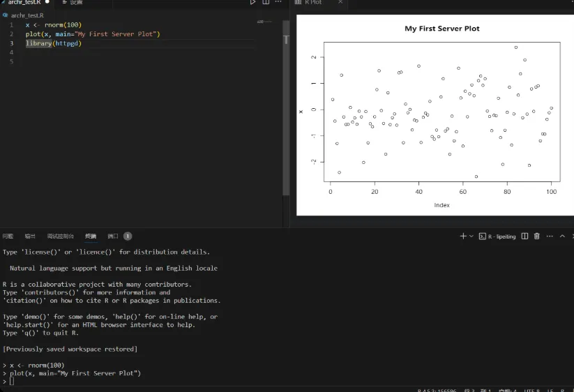The image size is (574, 392).
Task: Close the R Plot tab
Action: click(340, 2)
